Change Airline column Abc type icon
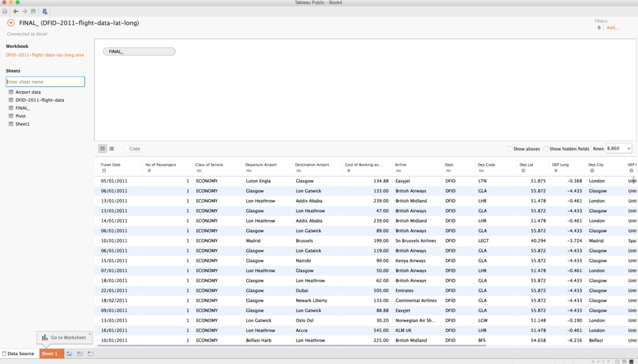638x364 pixels. (398, 171)
